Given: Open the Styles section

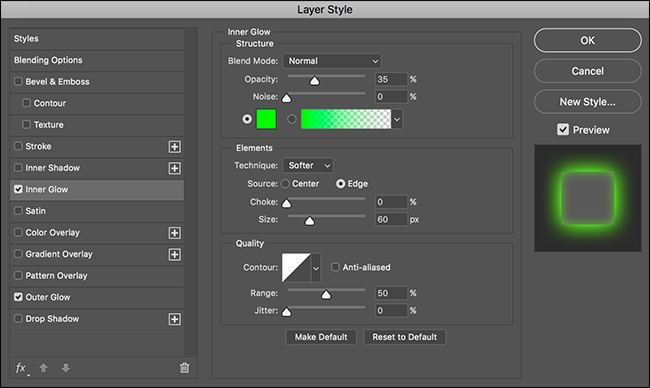Looking at the screenshot, I should [97, 39].
